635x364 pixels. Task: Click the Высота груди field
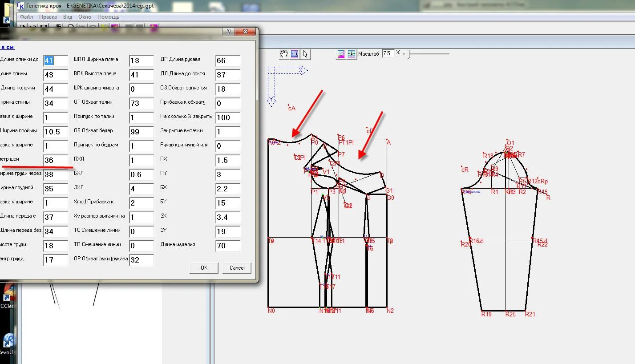56,246
